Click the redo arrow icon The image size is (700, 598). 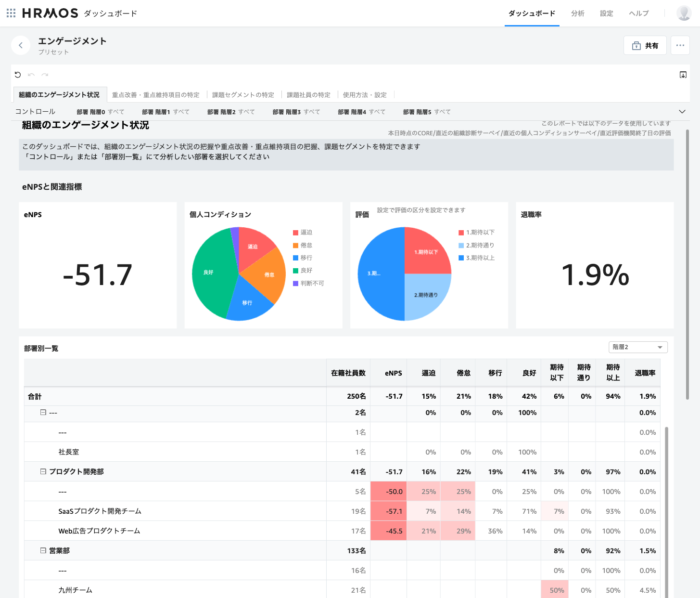pyautogui.click(x=45, y=75)
